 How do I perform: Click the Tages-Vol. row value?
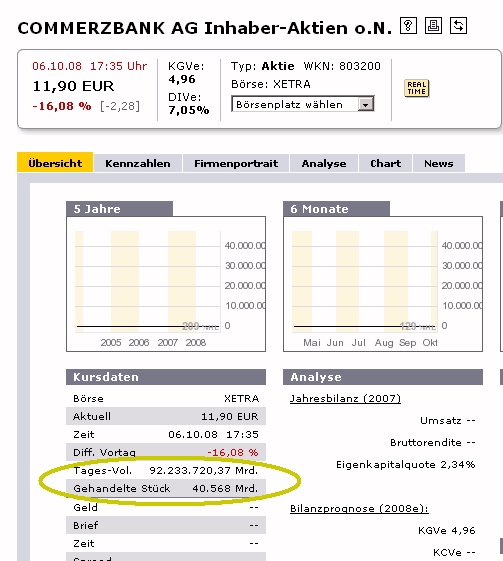click(204, 470)
